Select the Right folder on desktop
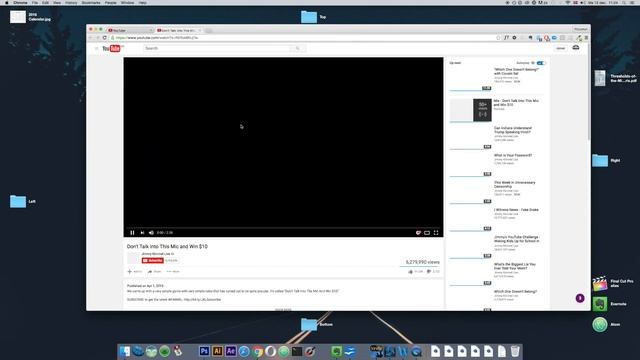 (600, 160)
